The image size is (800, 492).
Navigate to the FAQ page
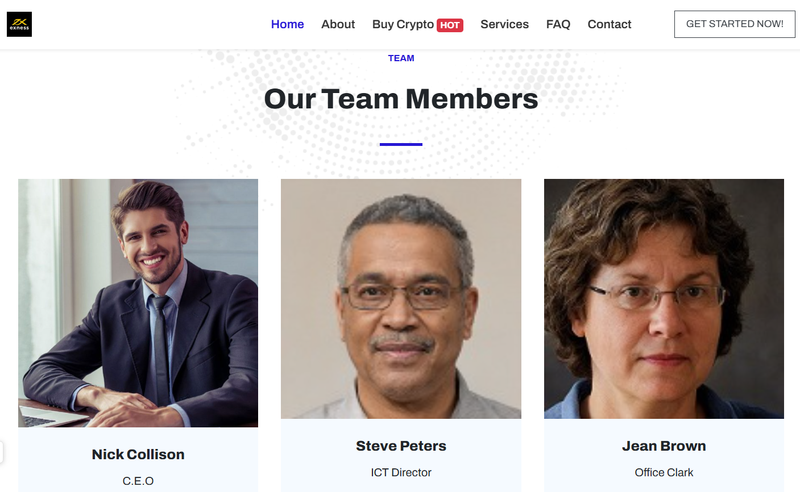[x=558, y=24]
